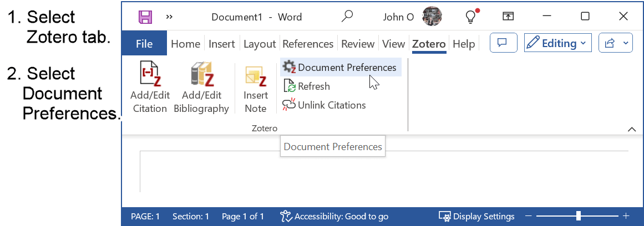Click Unlink Citations
Viewport: 644px width, 226px height.
point(324,105)
